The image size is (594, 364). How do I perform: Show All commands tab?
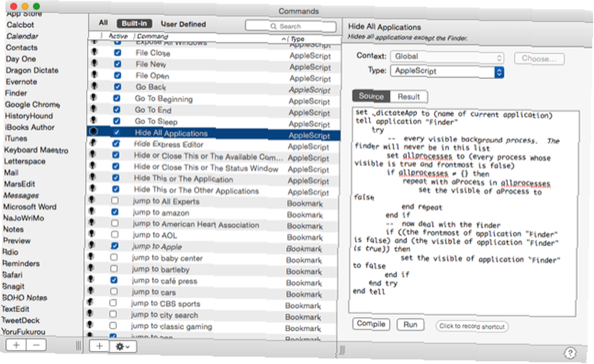(x=103, y=23)
